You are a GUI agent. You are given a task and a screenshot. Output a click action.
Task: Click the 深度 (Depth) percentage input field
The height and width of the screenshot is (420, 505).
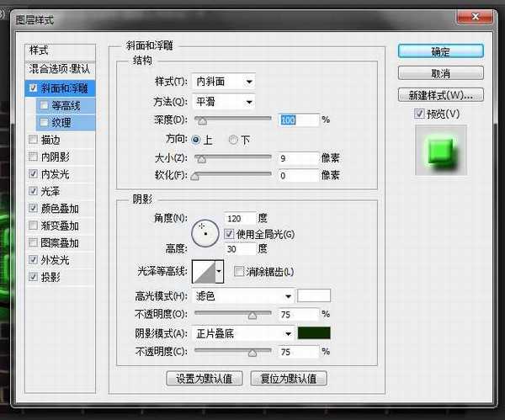pyautogui.click(x=299, y=120)
